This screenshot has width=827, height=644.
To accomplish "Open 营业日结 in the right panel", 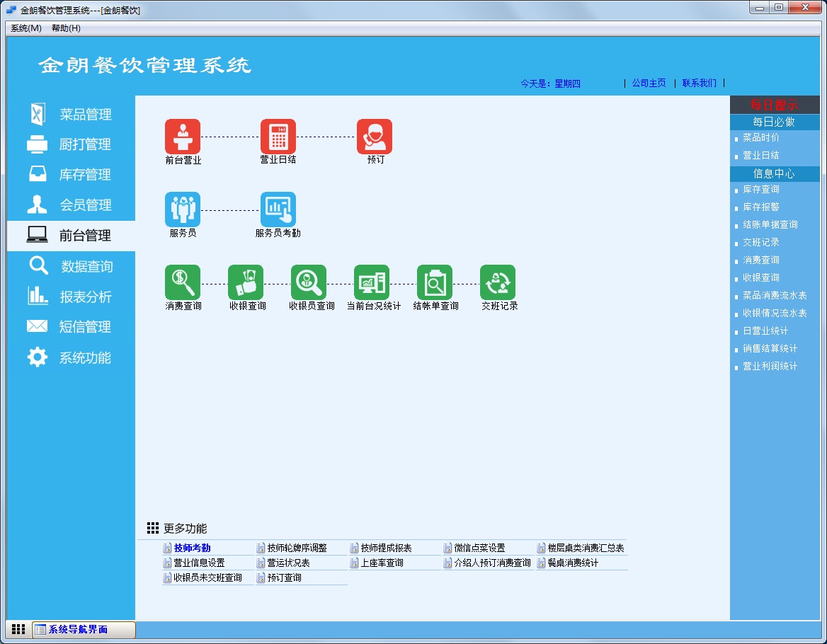I will point(760,156).
